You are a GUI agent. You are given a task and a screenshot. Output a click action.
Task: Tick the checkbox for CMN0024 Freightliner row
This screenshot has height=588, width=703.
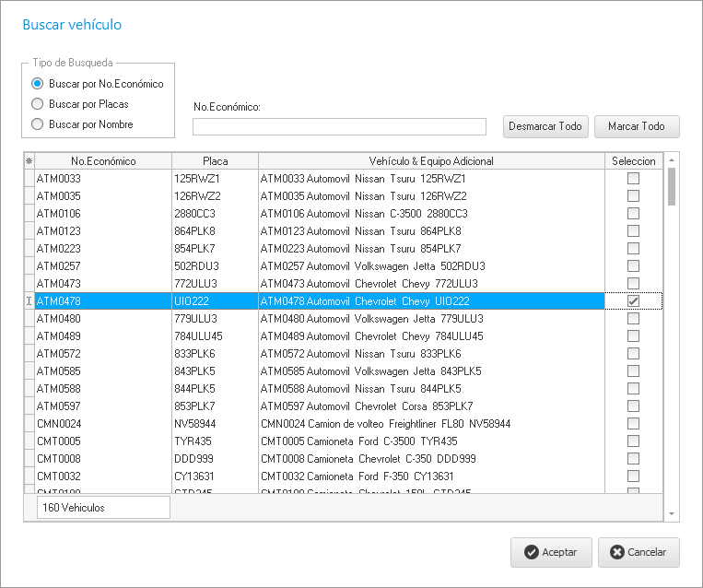[x=633, y=424]
